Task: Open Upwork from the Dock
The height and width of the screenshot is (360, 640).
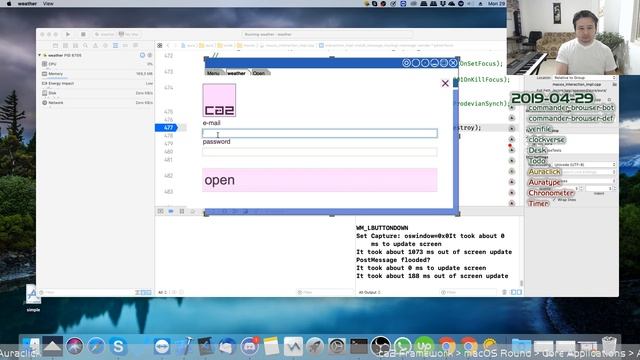Action: 424,346
